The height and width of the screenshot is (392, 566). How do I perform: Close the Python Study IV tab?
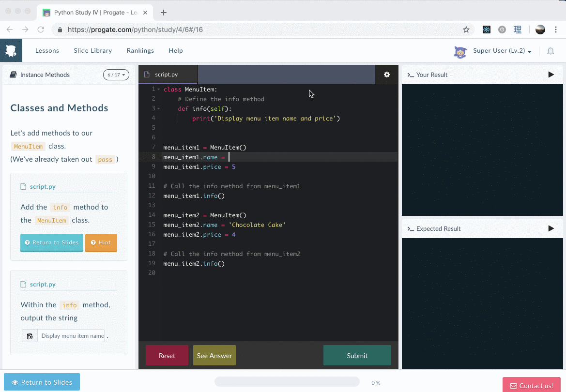click(x=145, y=13)
